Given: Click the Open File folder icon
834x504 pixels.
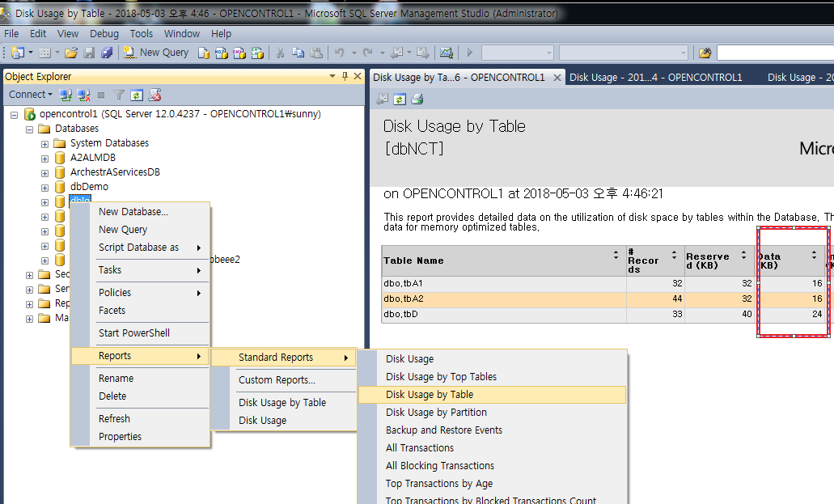Looking at the screenshot, I should (71, 53).
